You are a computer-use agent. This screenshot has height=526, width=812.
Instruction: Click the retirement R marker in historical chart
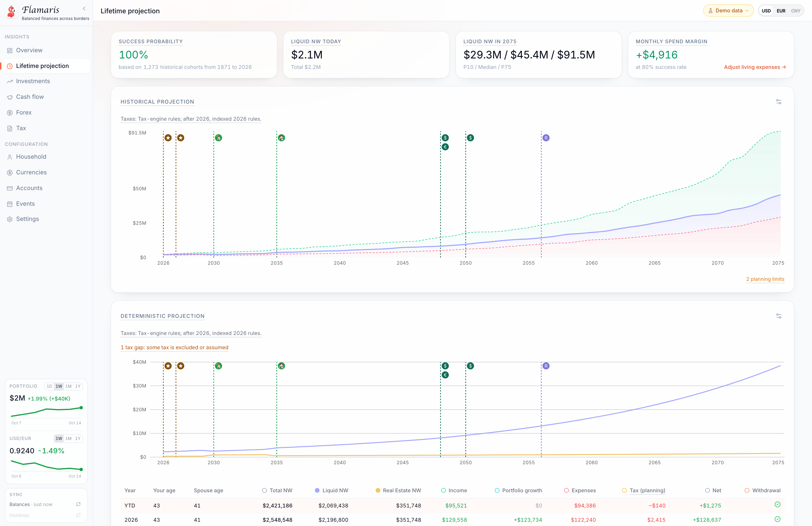546,138
